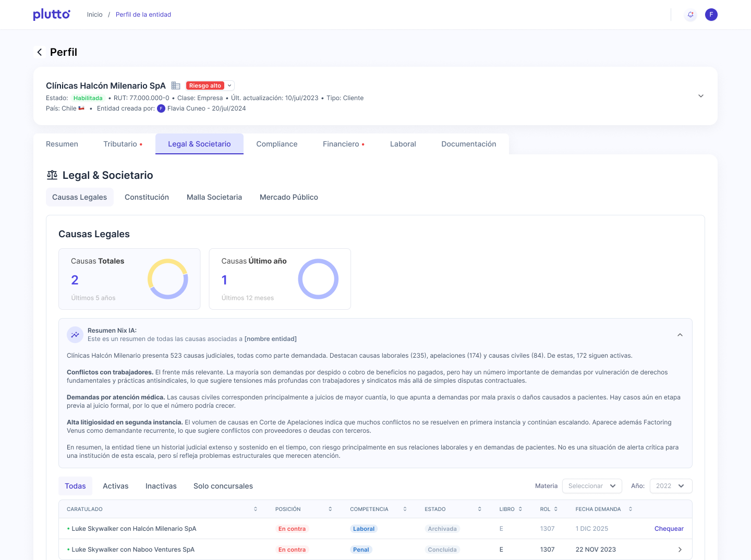Click the Concluida estado badge
Image resolution: width=751 pixels, height=560 pixels.
tap(442, 550)
